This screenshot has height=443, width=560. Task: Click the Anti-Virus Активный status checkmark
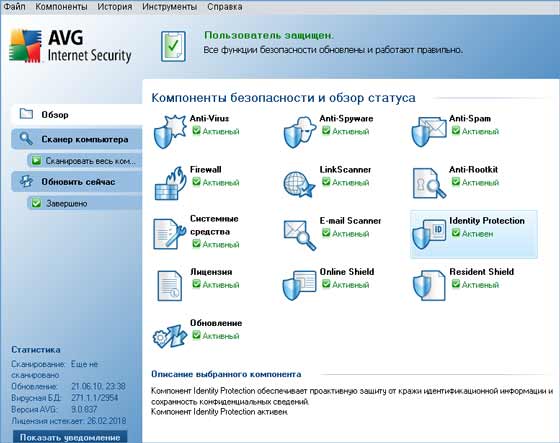tap(196, 131)
